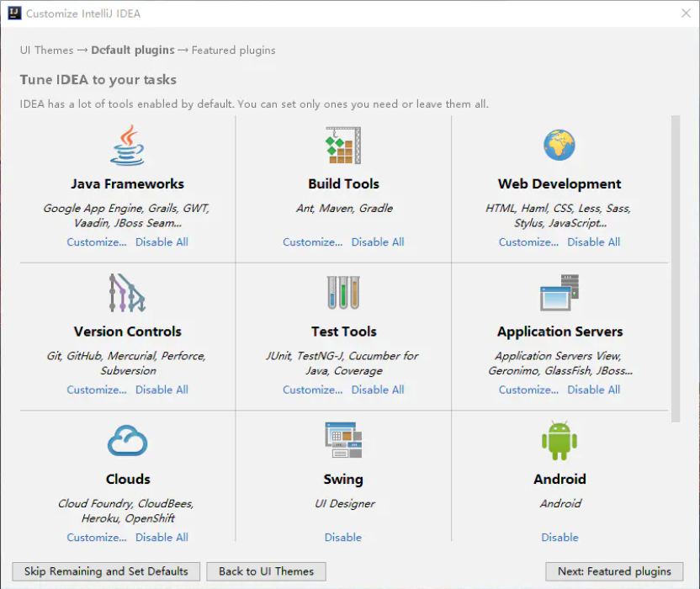Click the vertical scrollbar of plugin list

pyautogui.click(x=675, y=269)
